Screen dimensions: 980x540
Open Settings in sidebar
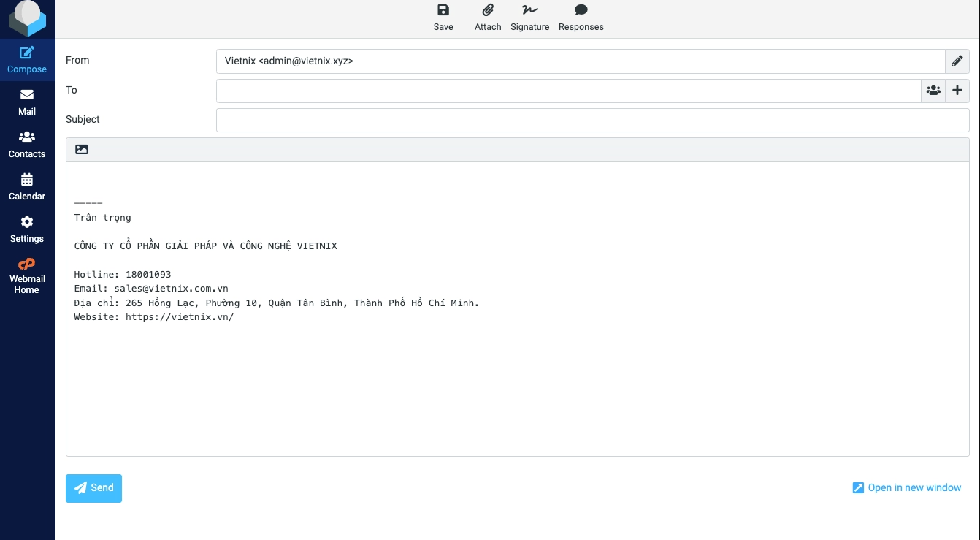[27, 229]
